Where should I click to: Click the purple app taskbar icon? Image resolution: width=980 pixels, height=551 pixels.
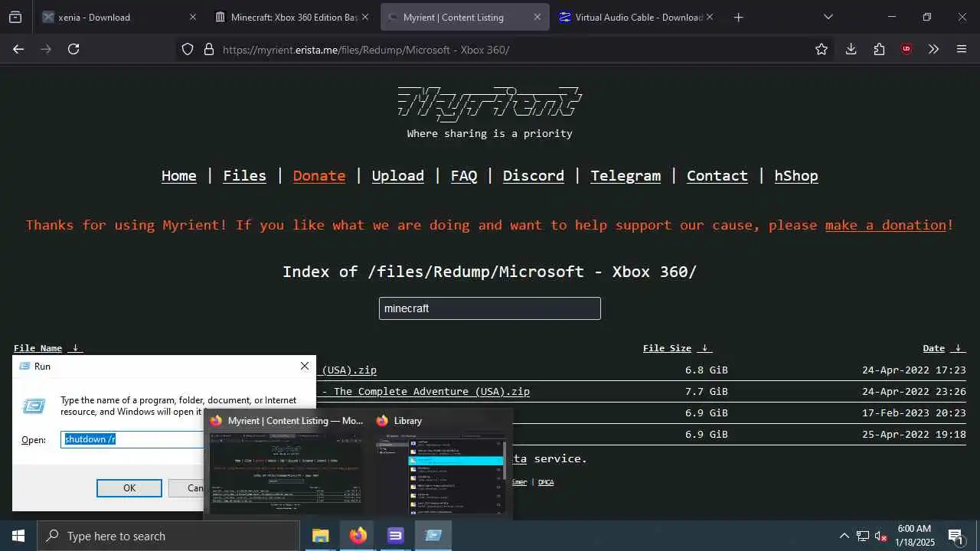[395, 536]
